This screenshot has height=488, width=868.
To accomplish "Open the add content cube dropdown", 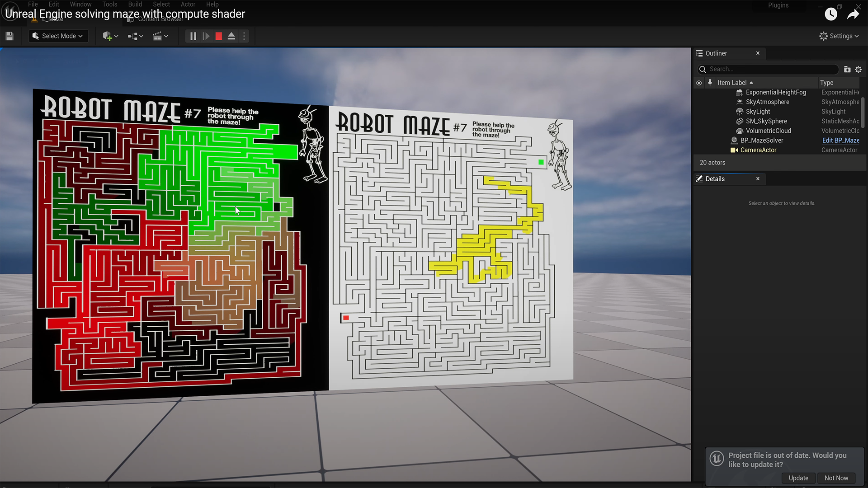I will pyautogui.click(x=110, y=36).
